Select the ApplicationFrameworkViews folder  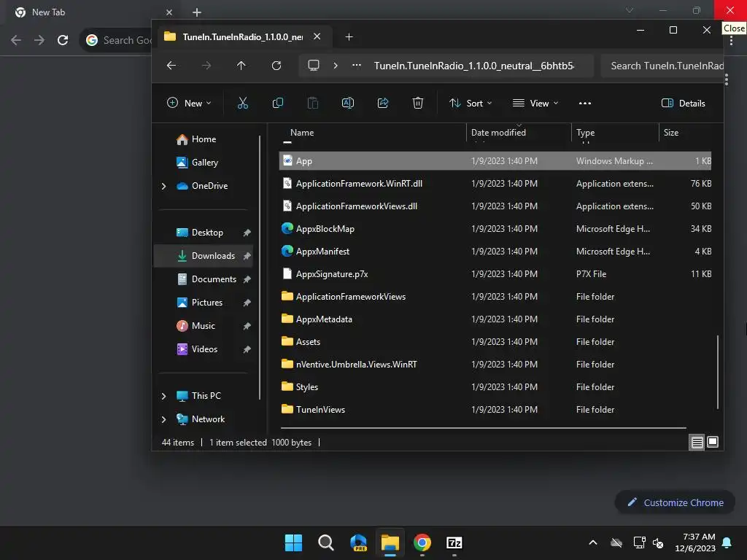[495, 297]
